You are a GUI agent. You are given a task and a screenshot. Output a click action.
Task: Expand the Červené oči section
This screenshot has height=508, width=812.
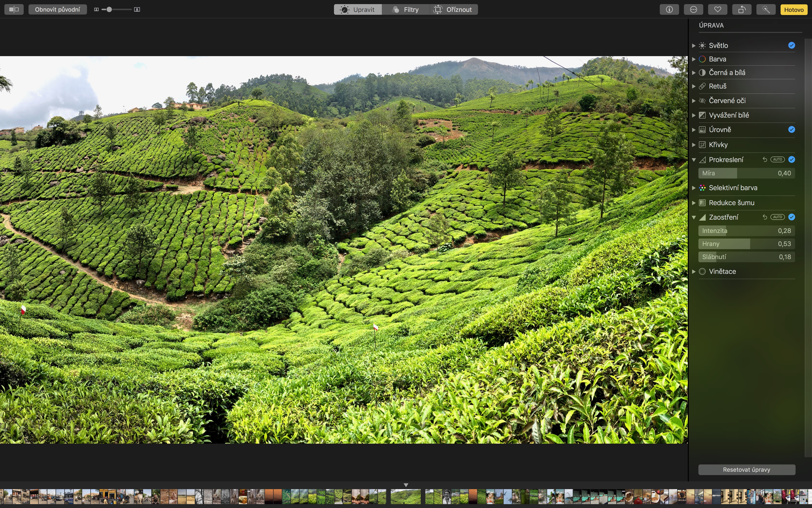coord(694,101)
